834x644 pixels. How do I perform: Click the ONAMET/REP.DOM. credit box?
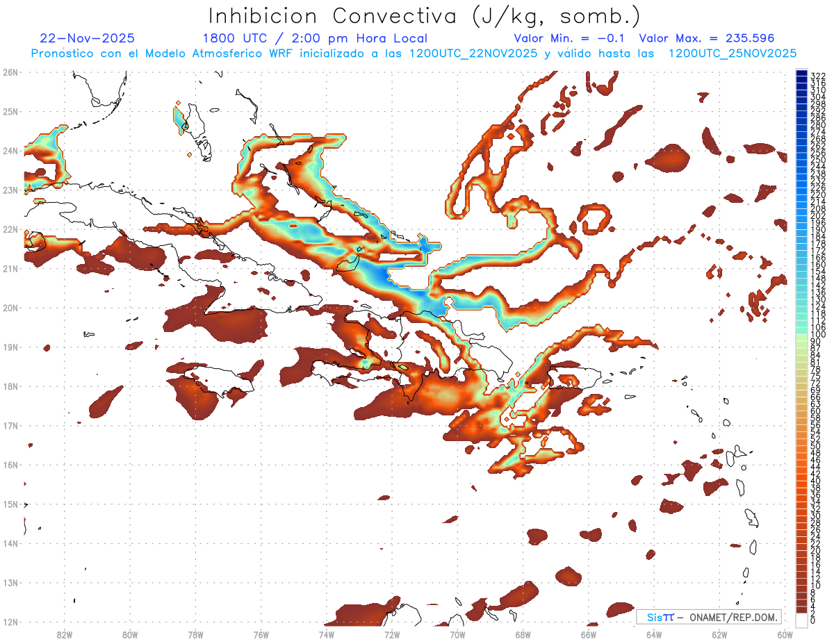(708, 617)
